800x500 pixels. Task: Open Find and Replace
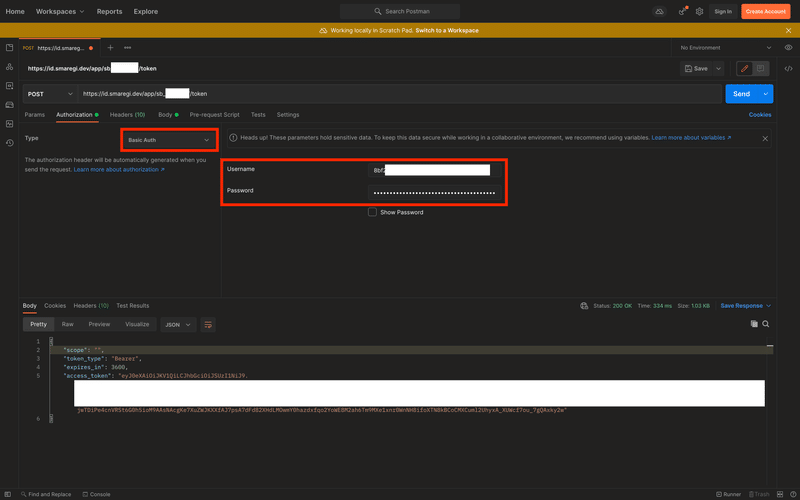(x=46, y=494)
